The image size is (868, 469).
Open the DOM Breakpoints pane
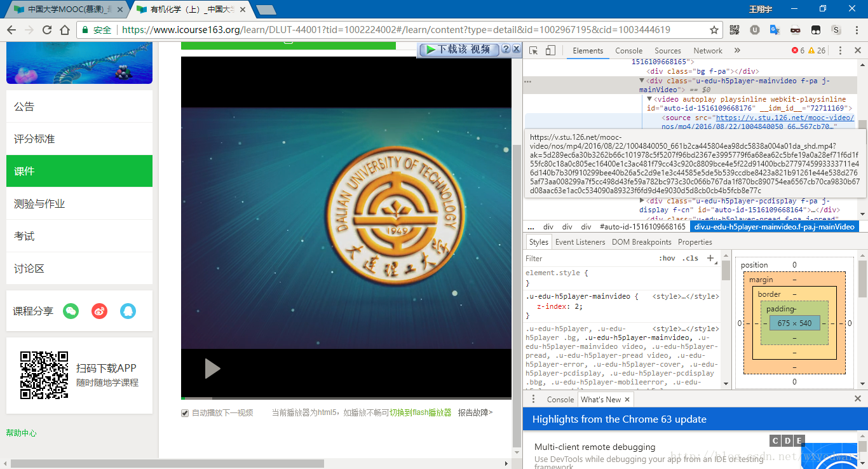coord(642,242)
